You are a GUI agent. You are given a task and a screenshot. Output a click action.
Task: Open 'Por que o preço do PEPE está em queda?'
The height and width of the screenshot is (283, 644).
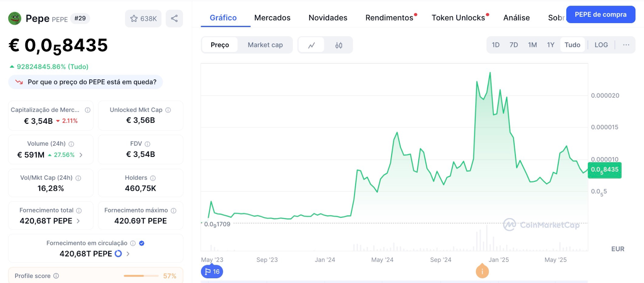pos(85,82)
